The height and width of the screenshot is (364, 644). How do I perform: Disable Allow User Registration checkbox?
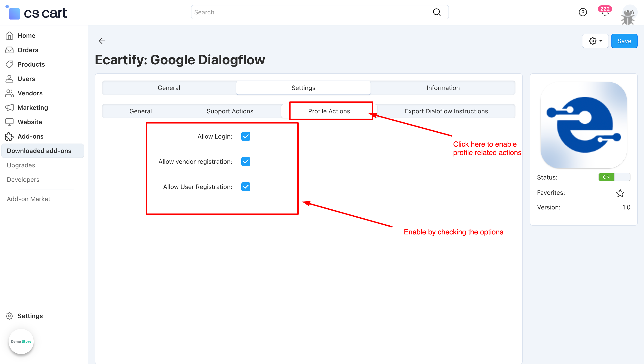tap(246, 187)
